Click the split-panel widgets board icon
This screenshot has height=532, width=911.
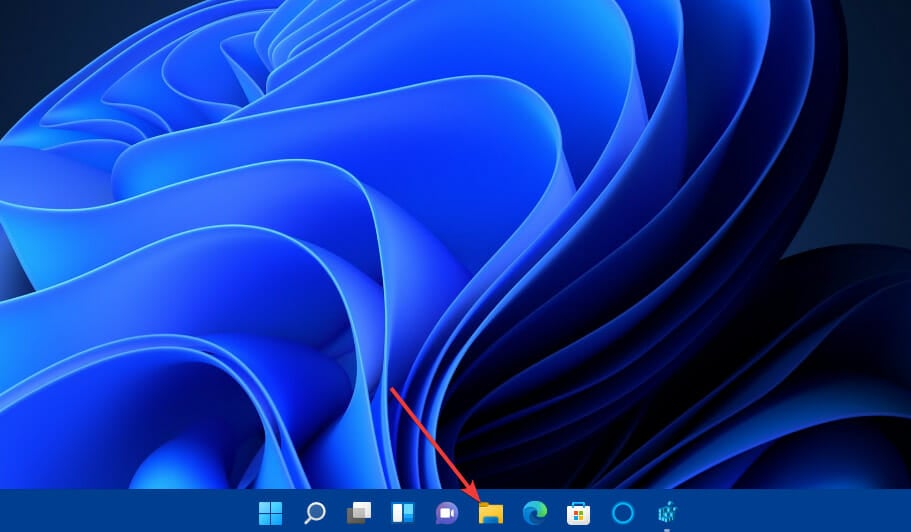tap(403, 513)
